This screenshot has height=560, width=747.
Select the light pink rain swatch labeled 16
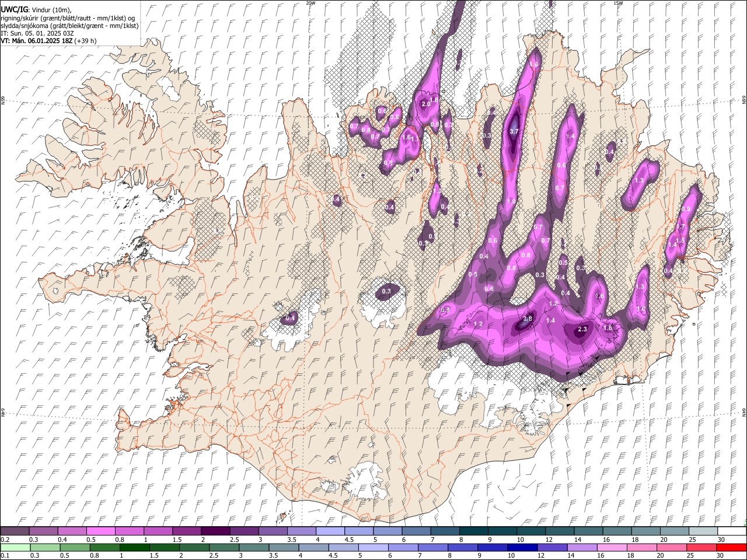coord(612,547)
